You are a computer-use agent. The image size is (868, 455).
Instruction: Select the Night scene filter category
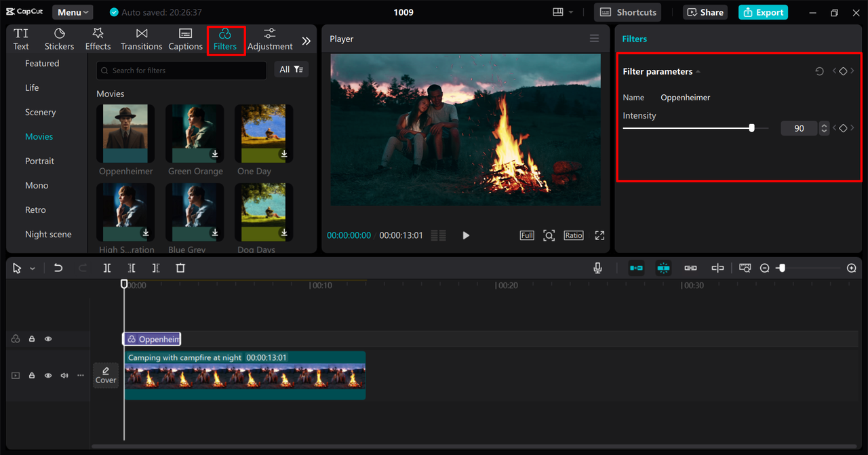pyautogui.click(x=48, y=234)
